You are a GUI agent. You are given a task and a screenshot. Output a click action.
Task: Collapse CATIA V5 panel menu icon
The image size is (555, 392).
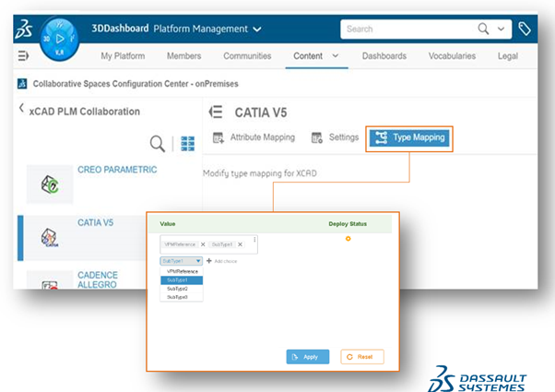[x=217, y=113]
